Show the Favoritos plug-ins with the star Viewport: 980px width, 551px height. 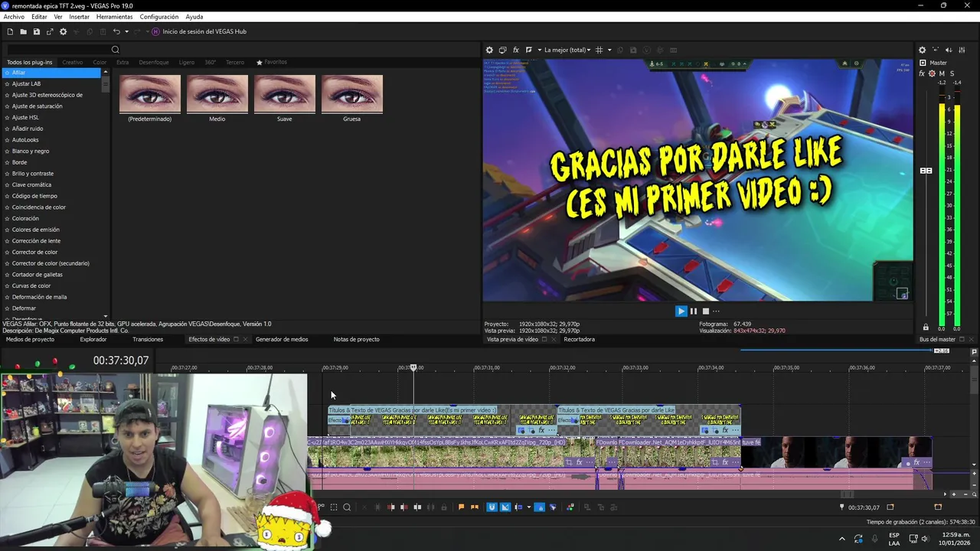tap(272, 62)
